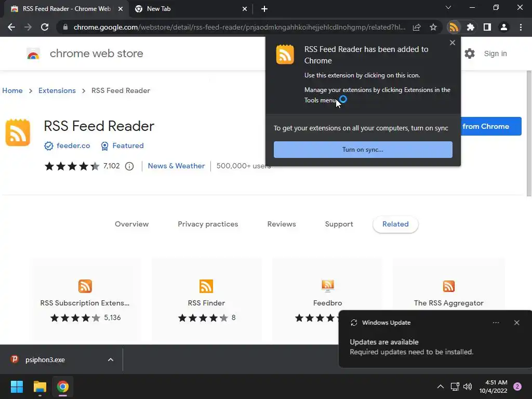Open RSS Feed Reader extension toolbar icon
532x399 pixels.
point(454,27)
